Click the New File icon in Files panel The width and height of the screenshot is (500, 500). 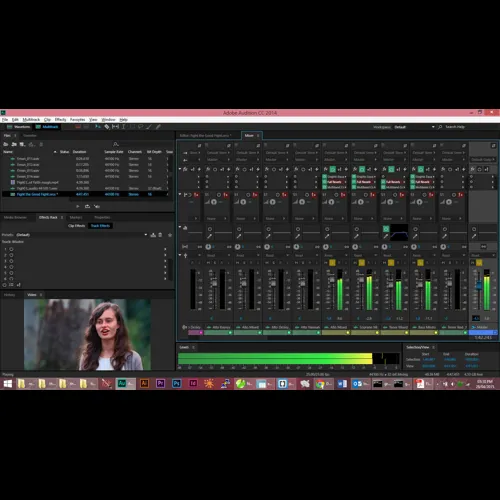point(22,144)
